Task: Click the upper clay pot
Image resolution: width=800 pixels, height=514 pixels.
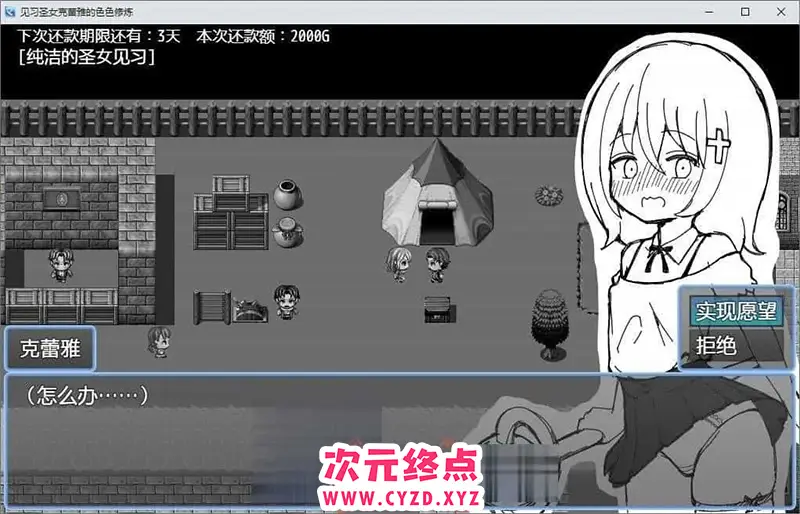Action: pyautogui.click(x=287, y=194)
